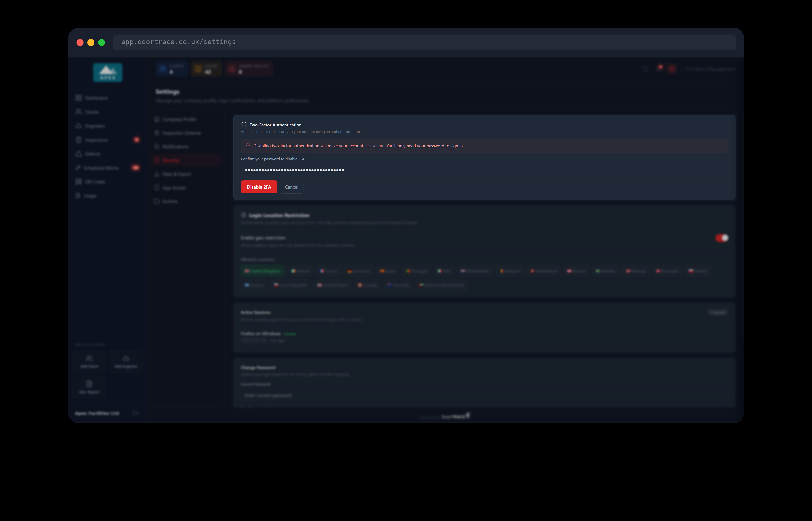Toggle the geo restriction switch
Image resolution: width=812 pixels, height=521 pixels.
pos(721,238)
